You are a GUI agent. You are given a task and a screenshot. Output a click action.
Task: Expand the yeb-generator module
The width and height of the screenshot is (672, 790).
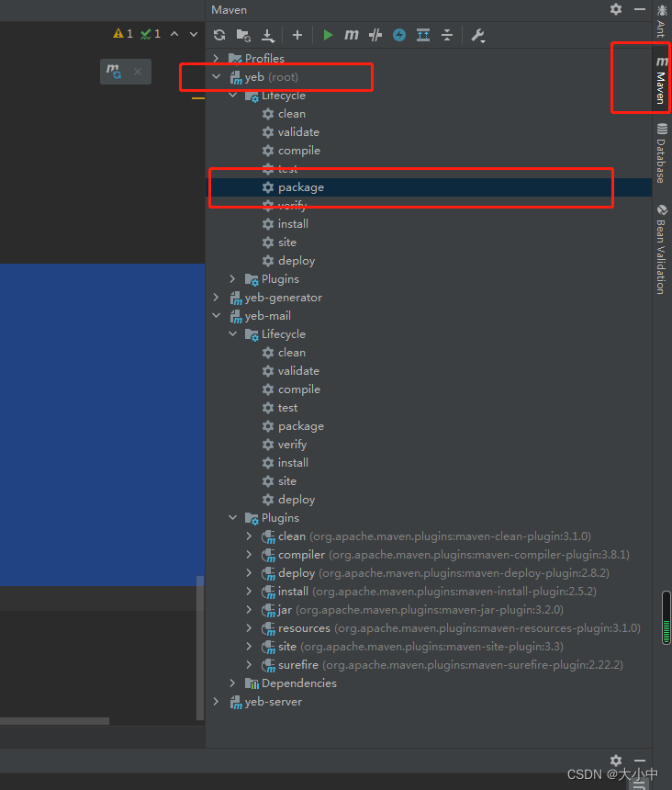pyautogui.click(x=216, y=298)
